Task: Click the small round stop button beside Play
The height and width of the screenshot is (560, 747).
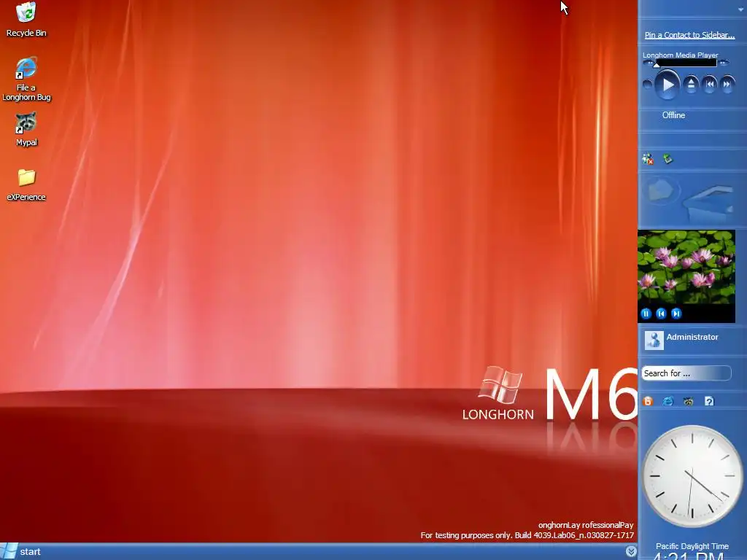Action: (x=647, y=85)
